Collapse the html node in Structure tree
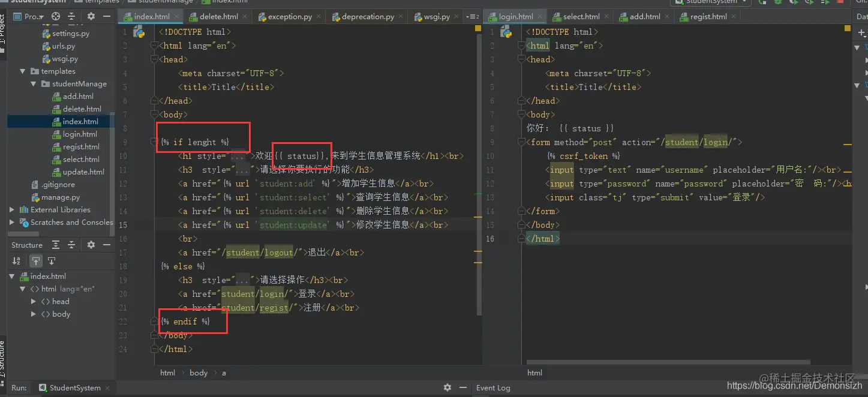Image resolution: width=868 pixels, height=397 pixels. tap(23, 289)
